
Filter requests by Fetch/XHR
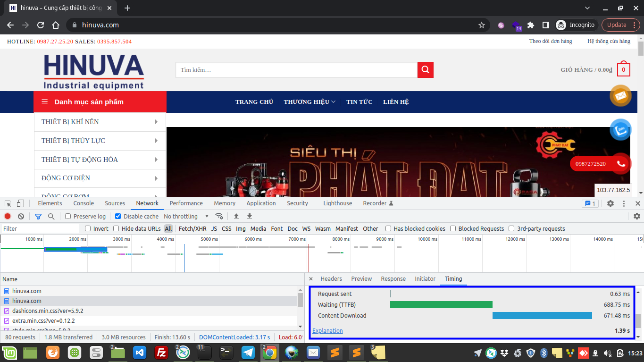click(x=192, y=228)
